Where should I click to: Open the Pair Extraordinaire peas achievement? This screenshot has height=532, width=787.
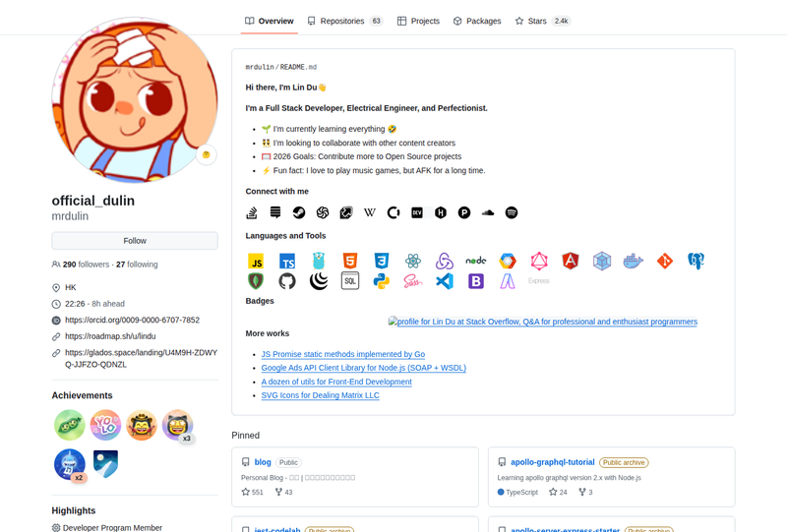pyautogui.click(x=69, y=425)
